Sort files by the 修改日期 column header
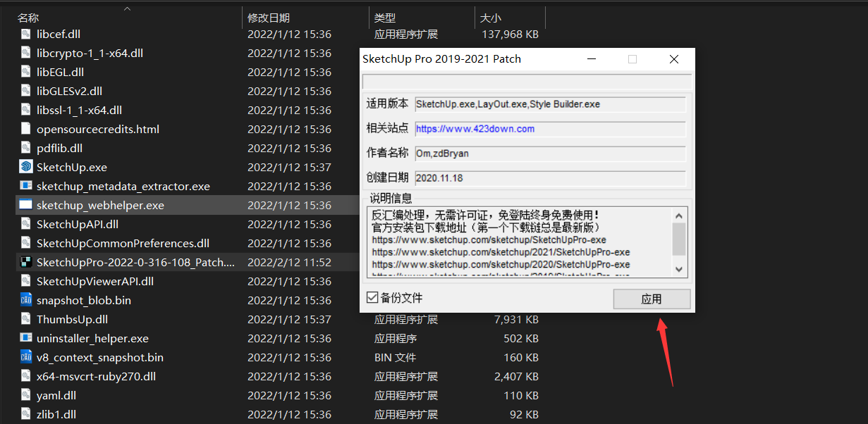Viewport: 868px width, 424px height. pyautogui.click(x=269, y=18)
